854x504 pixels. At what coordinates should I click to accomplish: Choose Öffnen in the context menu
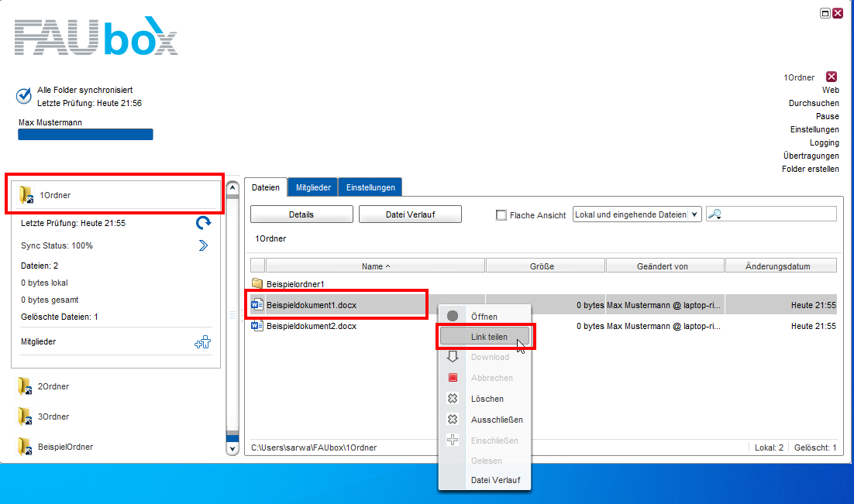tap(484, 316)
